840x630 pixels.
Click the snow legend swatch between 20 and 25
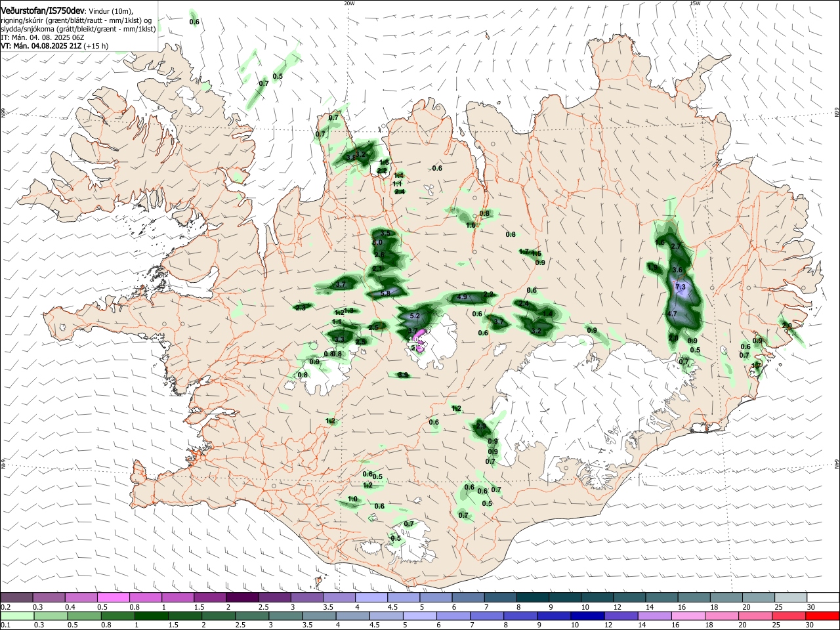point(759,597)
